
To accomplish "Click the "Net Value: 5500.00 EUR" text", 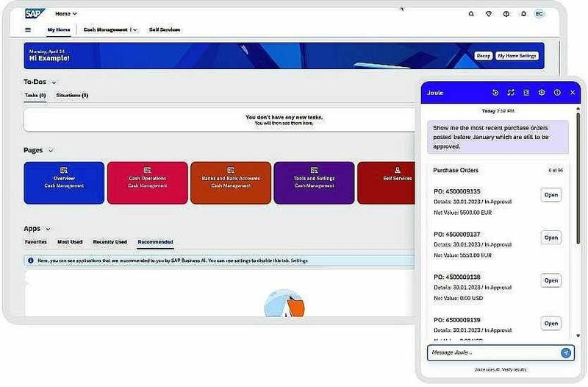I will (462, 213).
